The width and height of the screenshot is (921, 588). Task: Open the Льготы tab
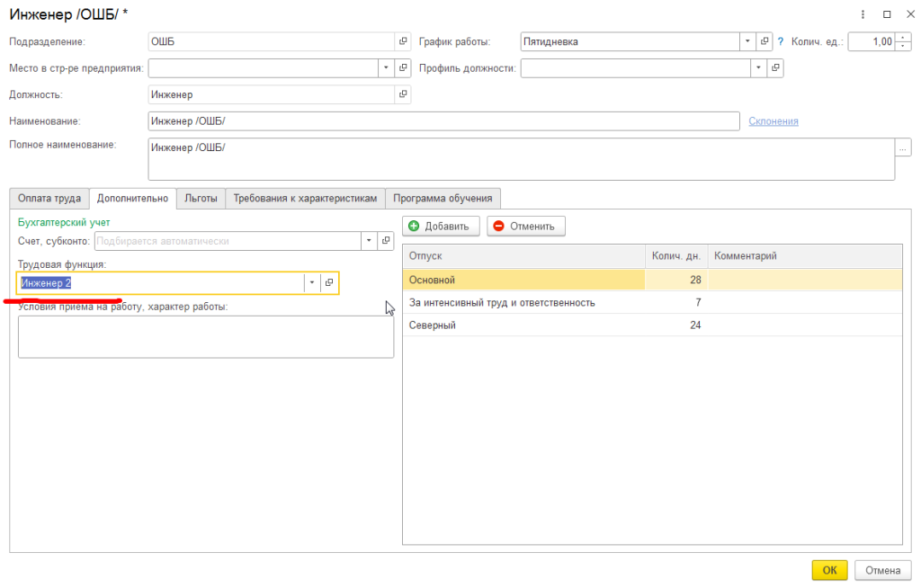pos(200,199)
